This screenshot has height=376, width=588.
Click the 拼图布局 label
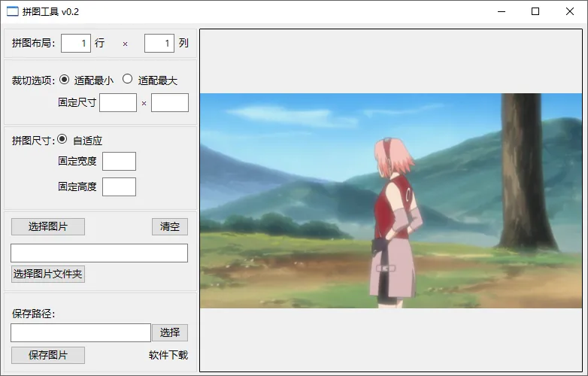click(x=33, y=43)
